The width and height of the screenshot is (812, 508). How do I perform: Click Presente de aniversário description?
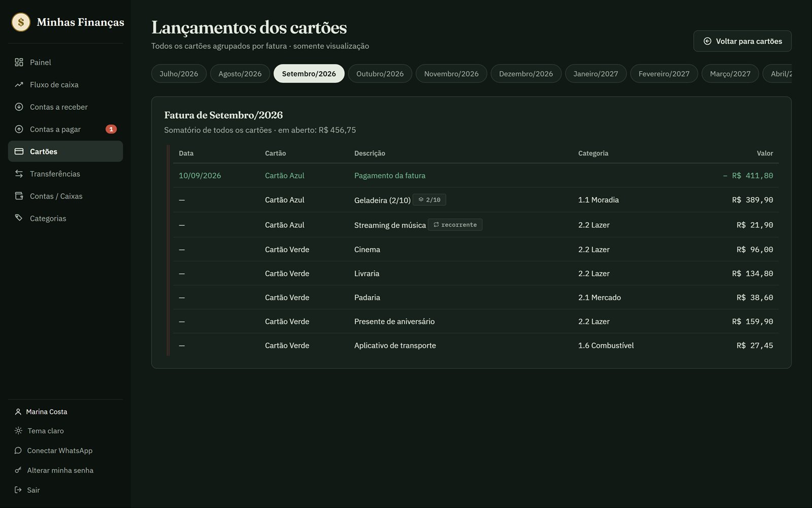[x=394, y=321]
